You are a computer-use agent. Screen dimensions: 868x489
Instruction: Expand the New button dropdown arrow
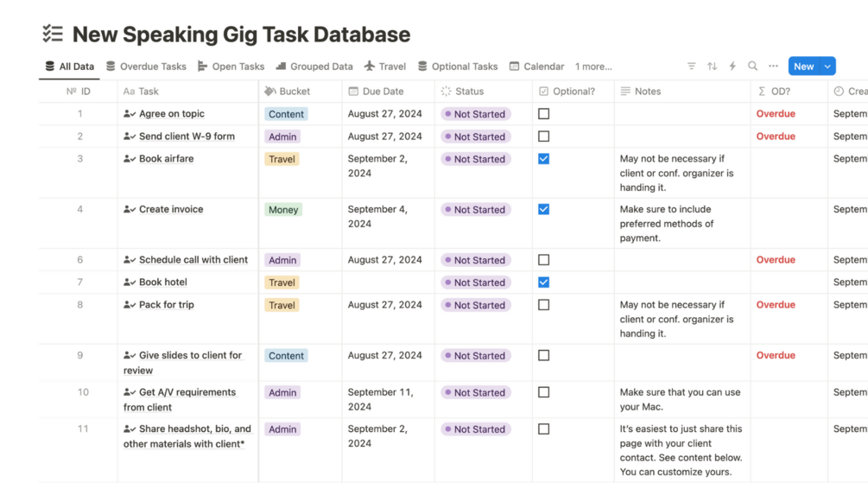pos(827,67)
